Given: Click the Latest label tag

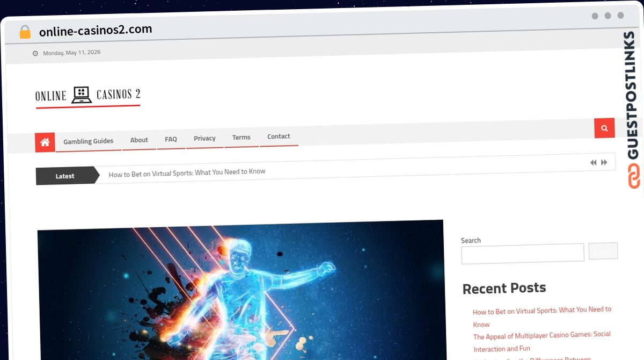Looking at the screenshot, I should coord(65,176).
